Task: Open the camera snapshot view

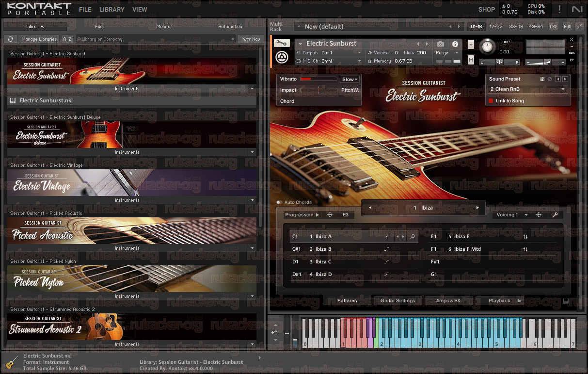Action: tap(440, 44)
